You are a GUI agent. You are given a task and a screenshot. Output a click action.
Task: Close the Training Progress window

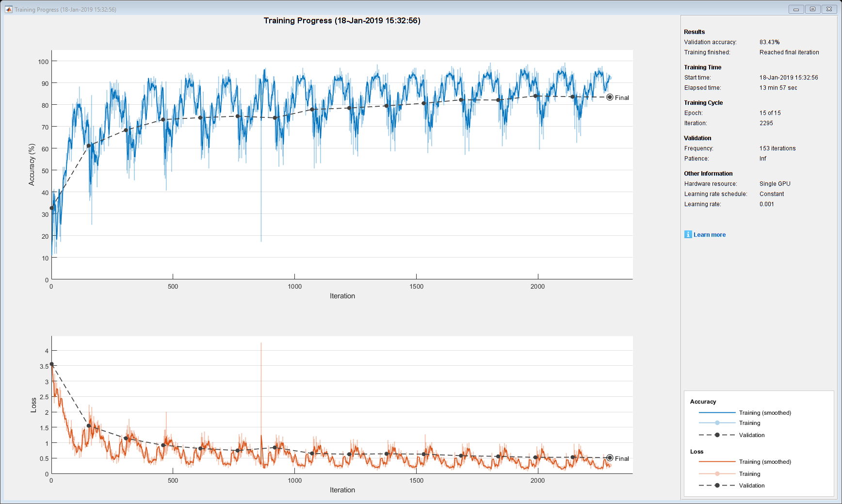829,9
